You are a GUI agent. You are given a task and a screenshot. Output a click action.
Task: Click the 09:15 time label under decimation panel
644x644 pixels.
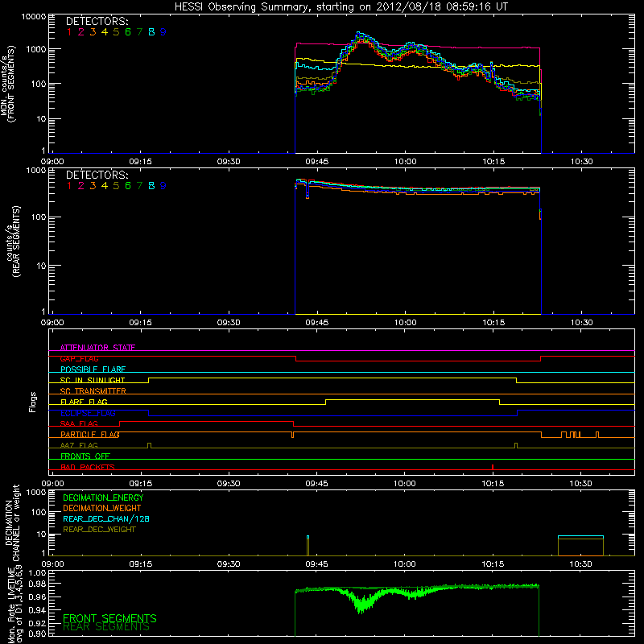140,564
